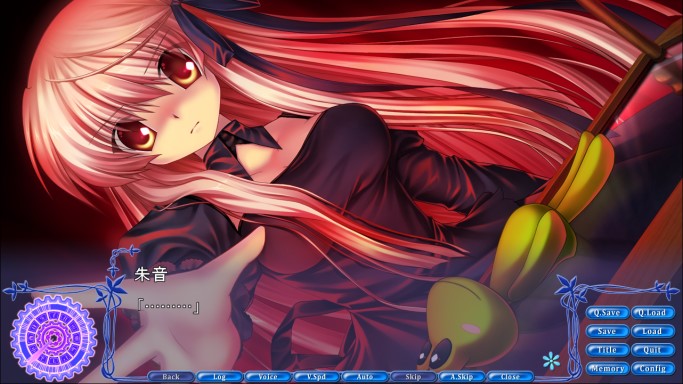
Task: Toggle Skip mode
Action: point(413,377)
